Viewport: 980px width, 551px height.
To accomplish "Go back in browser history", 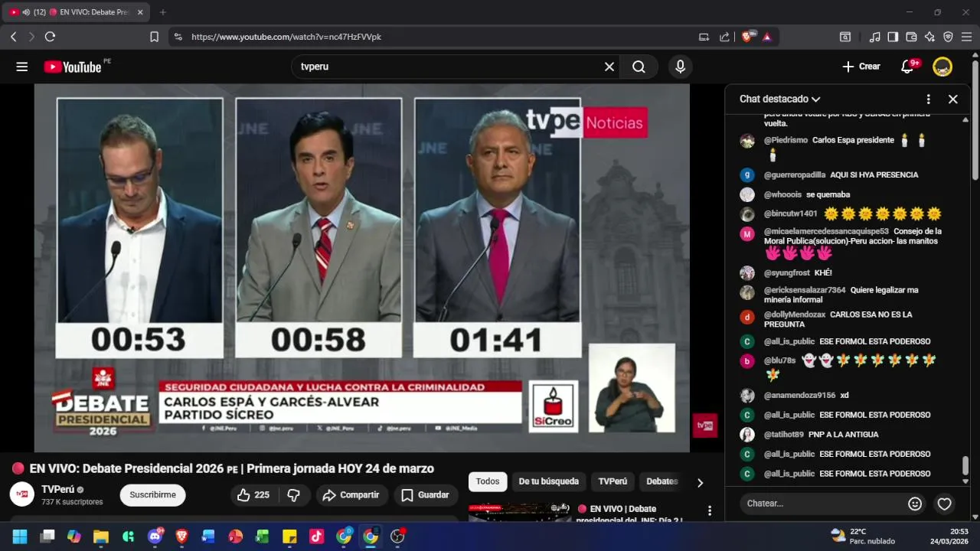I will coord(13,37).
